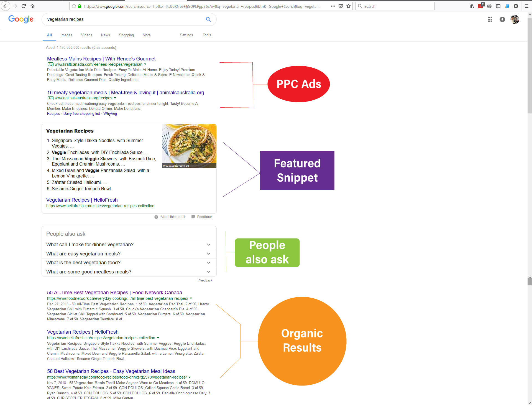Click 'About this result' link
The image size is (532, 411).
click(x=173, y=217)
